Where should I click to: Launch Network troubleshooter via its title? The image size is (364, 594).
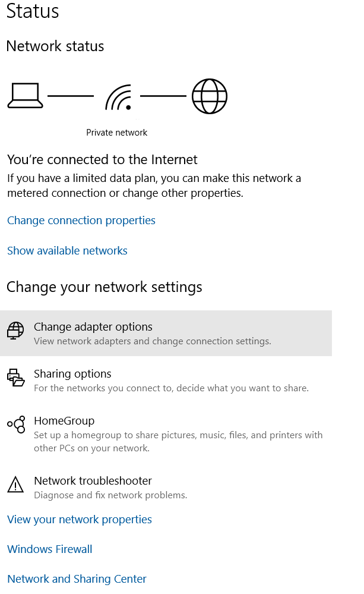93,480
